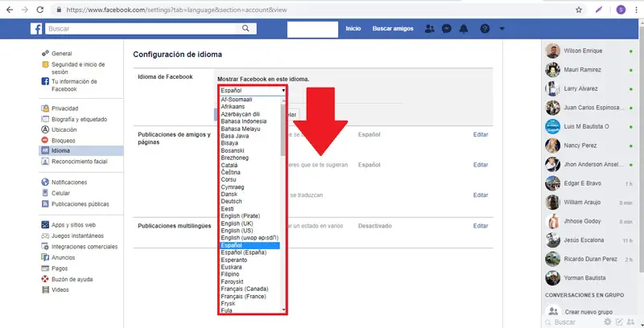Choose Bahasa Indonesia from language list
The image size is (644, 328).
(x=244, y=121)
